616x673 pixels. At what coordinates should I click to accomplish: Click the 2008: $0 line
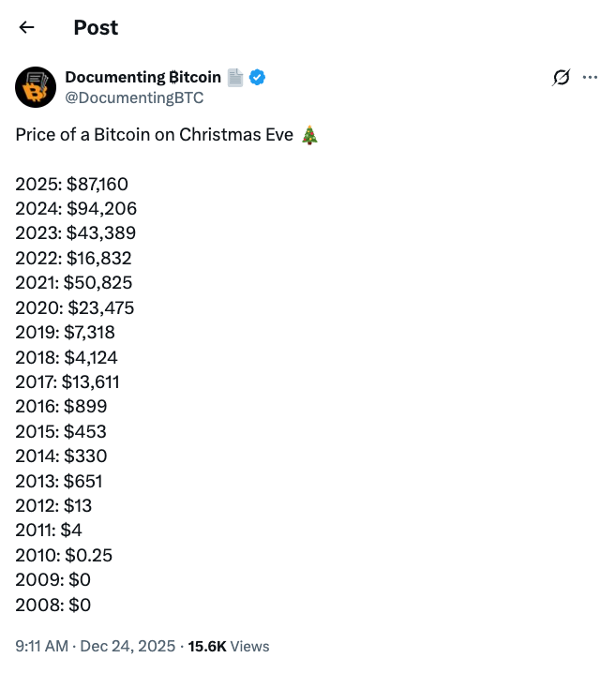pos(53,605)
